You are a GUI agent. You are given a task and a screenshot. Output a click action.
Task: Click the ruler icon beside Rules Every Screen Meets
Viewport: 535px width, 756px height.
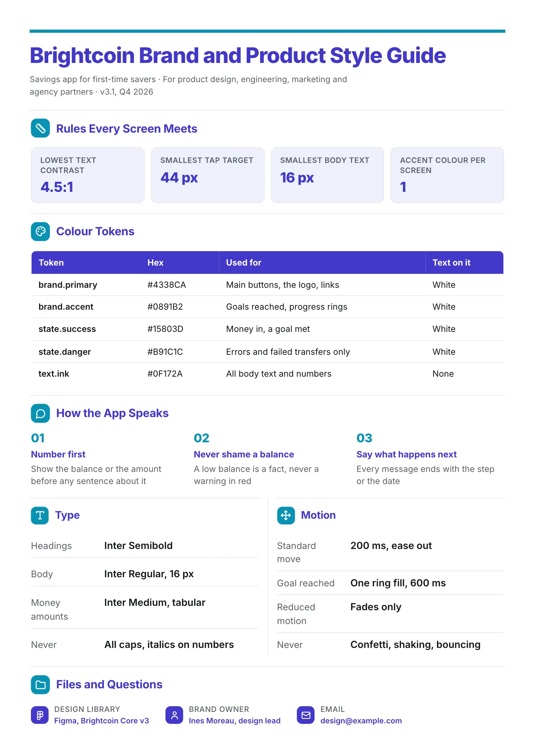tap(40, 128)
